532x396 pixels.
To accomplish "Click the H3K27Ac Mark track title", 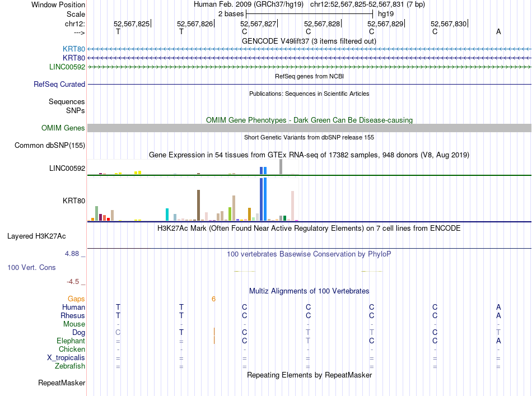I will (309, 228).
